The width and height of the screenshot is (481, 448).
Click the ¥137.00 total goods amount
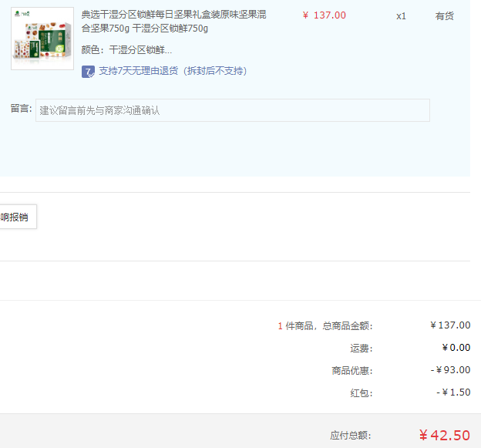click(x=450, y=325)
